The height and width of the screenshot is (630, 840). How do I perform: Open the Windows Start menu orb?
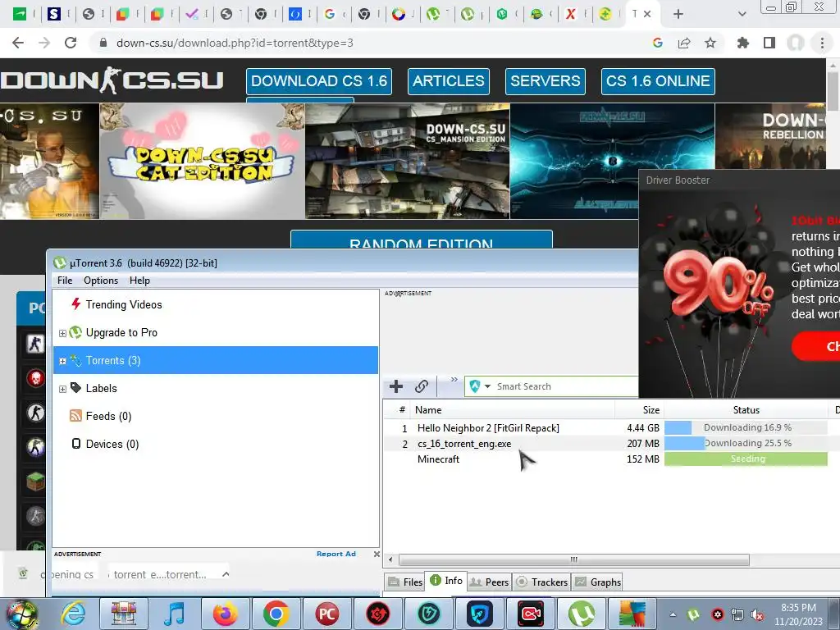pos(21,614)
